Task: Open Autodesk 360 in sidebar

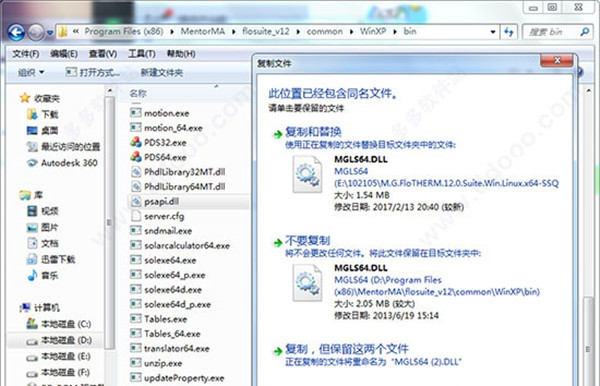Action: click(x=62, y=163)
